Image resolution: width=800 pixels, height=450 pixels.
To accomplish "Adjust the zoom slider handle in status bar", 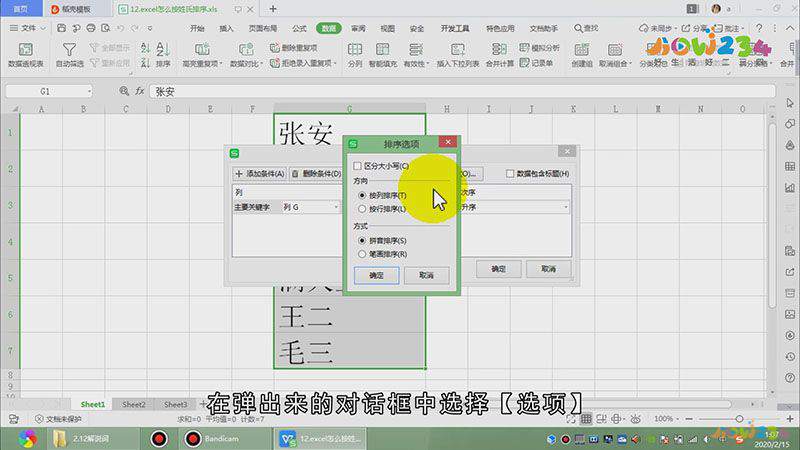I will click(x=739, y=419).
